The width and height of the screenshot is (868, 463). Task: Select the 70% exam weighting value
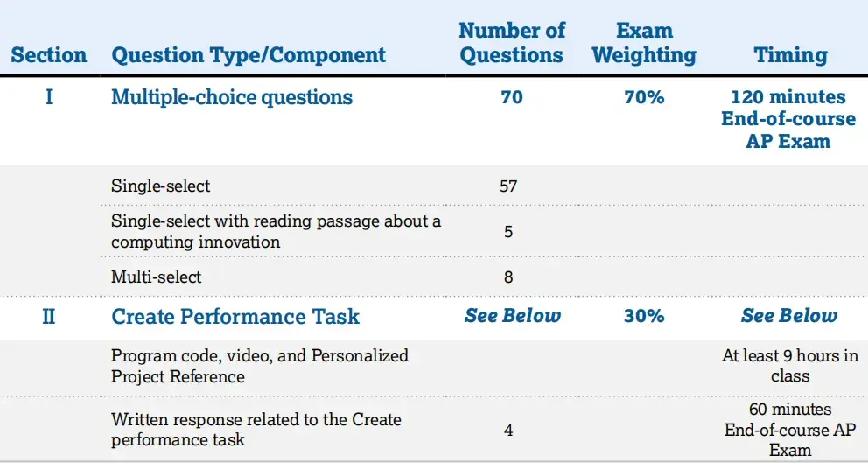click(644, 97)
